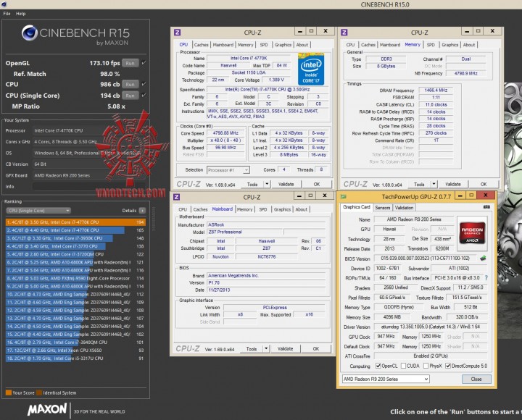
Task: Click the GPU-Z title bar icon
Action: (344, 197)
